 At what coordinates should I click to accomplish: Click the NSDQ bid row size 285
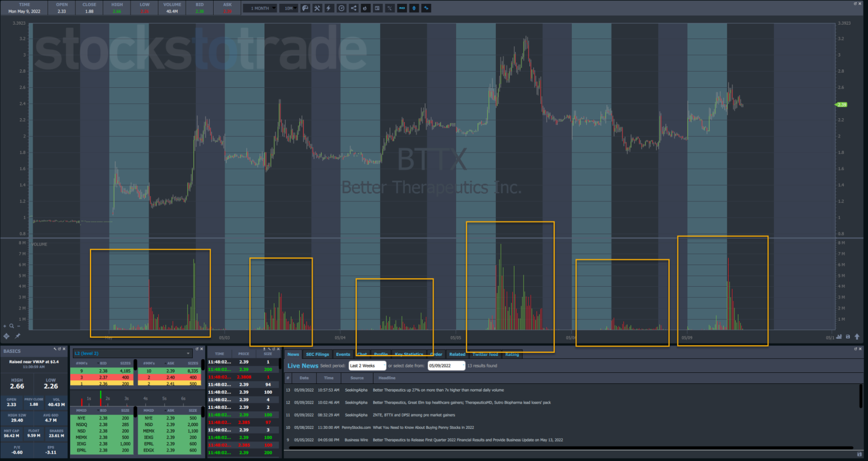click(102, 425)
